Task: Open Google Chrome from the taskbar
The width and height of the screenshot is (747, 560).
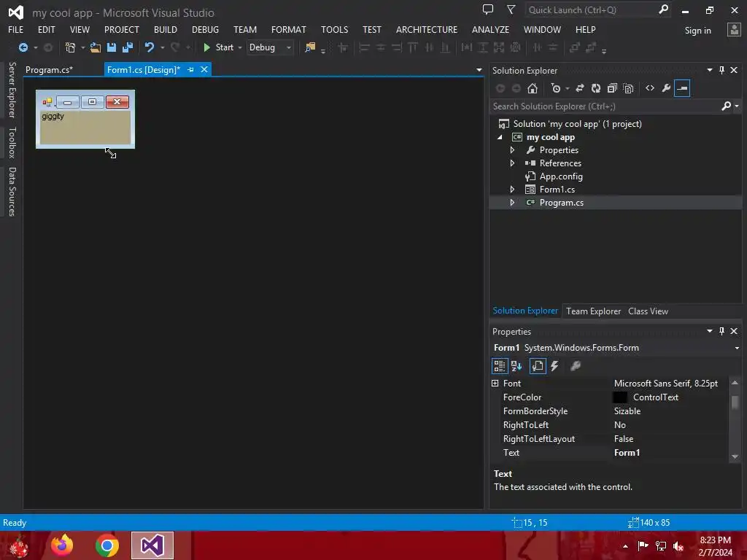Action: [x=107, y=545]
